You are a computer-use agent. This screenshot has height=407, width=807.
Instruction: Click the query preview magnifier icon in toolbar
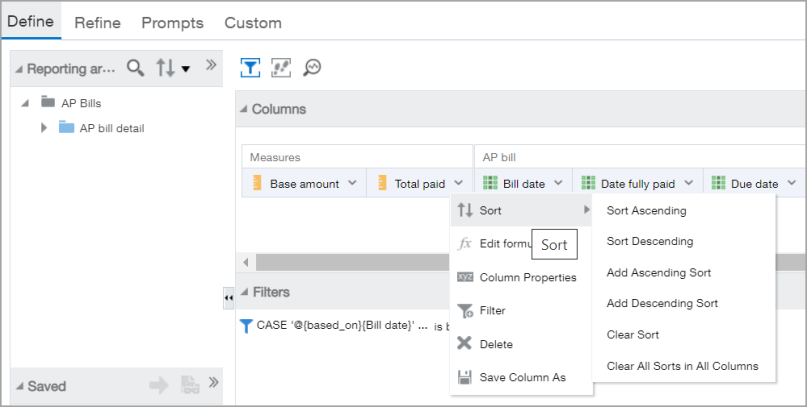click(312, 67)
